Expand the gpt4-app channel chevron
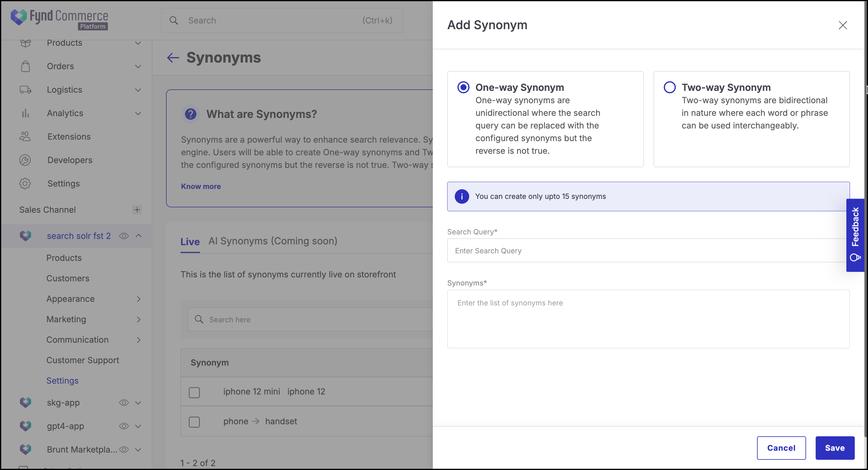This screenshot has width=868, height=470. point(138,426)
